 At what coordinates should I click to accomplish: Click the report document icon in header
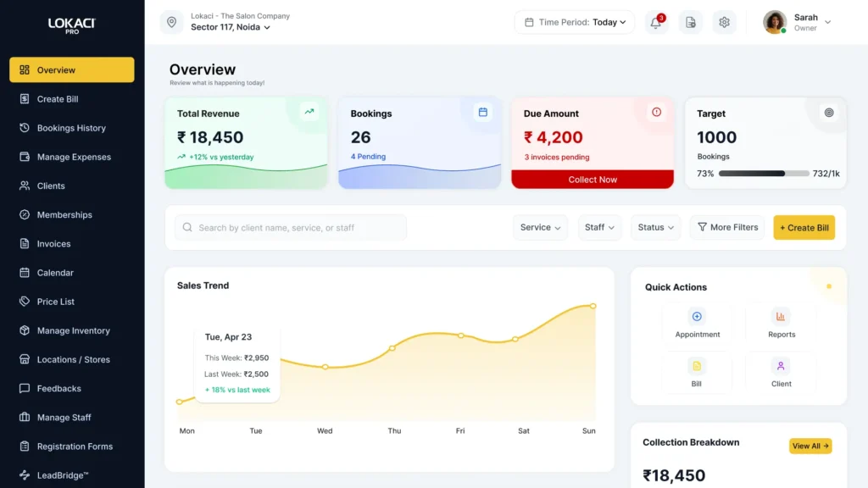tap(690, 23)
